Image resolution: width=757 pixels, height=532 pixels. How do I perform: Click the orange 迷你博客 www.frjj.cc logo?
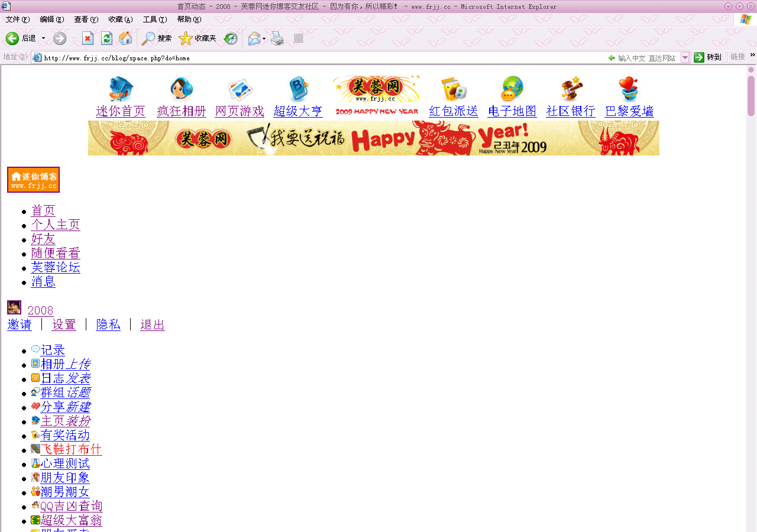pyautogui.click(x=34, y=180)
